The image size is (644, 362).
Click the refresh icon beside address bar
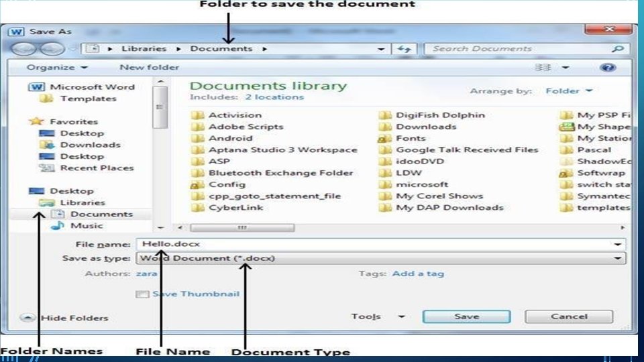(404, 49)
